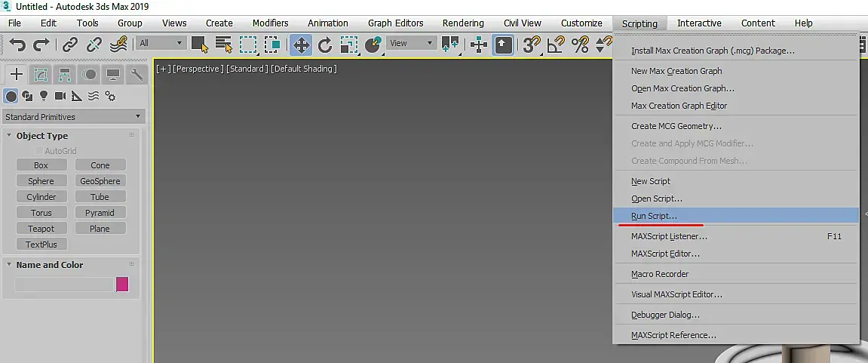Switch to the Modify command panel tab
Viewport: 868px width, 363px height.
pos(41,74)
